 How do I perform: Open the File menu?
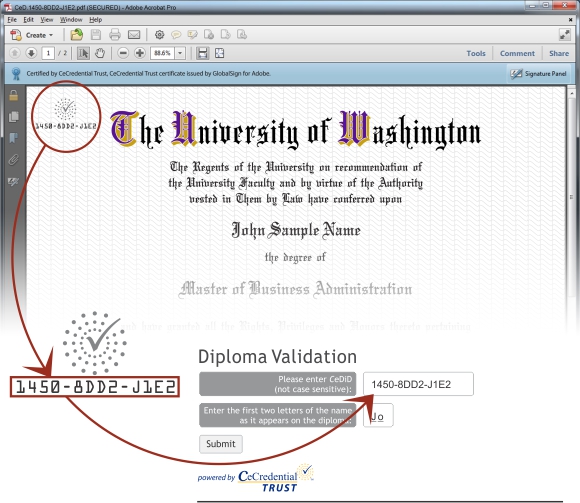click(x=12, y=20)
